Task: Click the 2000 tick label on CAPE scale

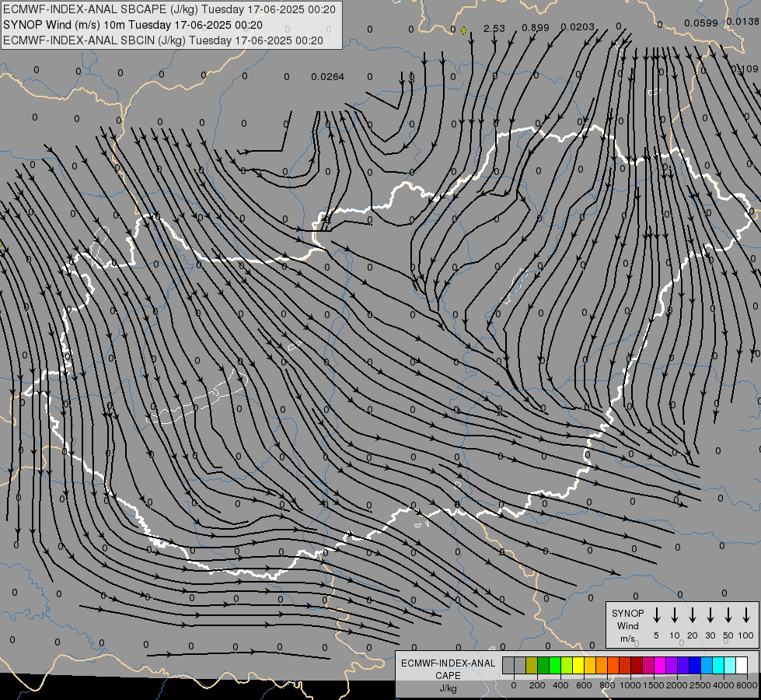Action: (x=677, y=685)
